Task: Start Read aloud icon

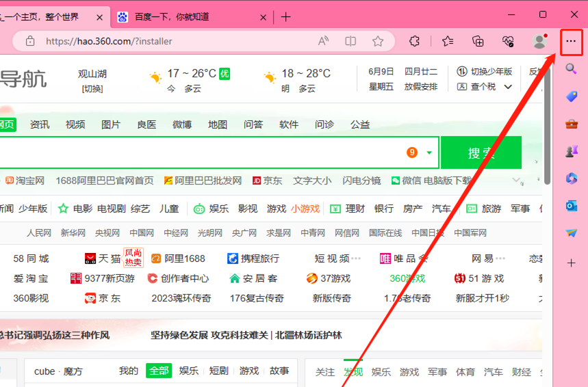Action: coord(323,41)
